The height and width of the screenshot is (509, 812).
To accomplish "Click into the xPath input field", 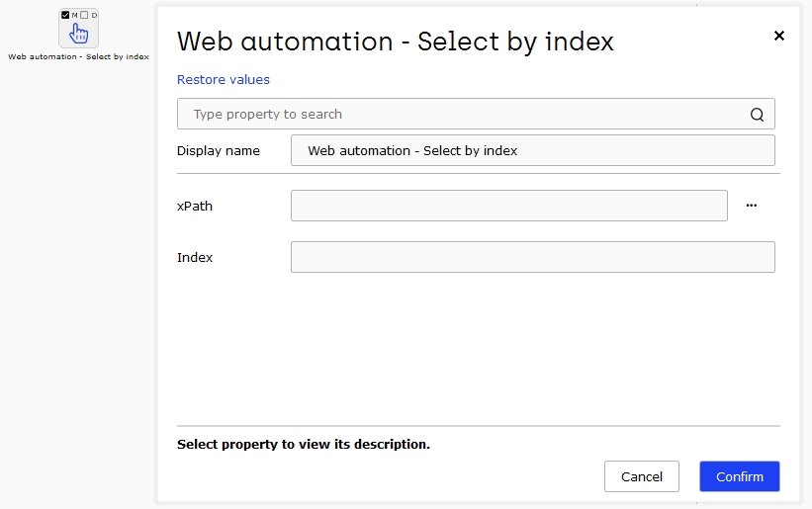I will tap(509, 206).
